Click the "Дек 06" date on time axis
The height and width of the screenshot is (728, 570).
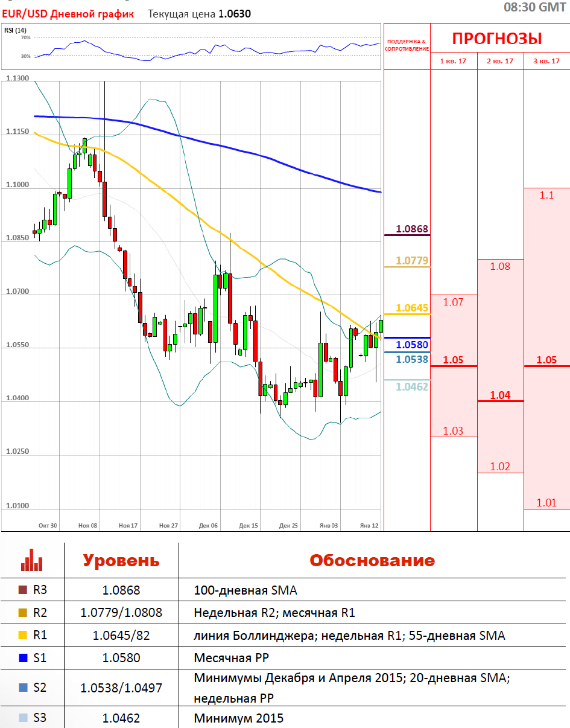[x=208, y=526]
